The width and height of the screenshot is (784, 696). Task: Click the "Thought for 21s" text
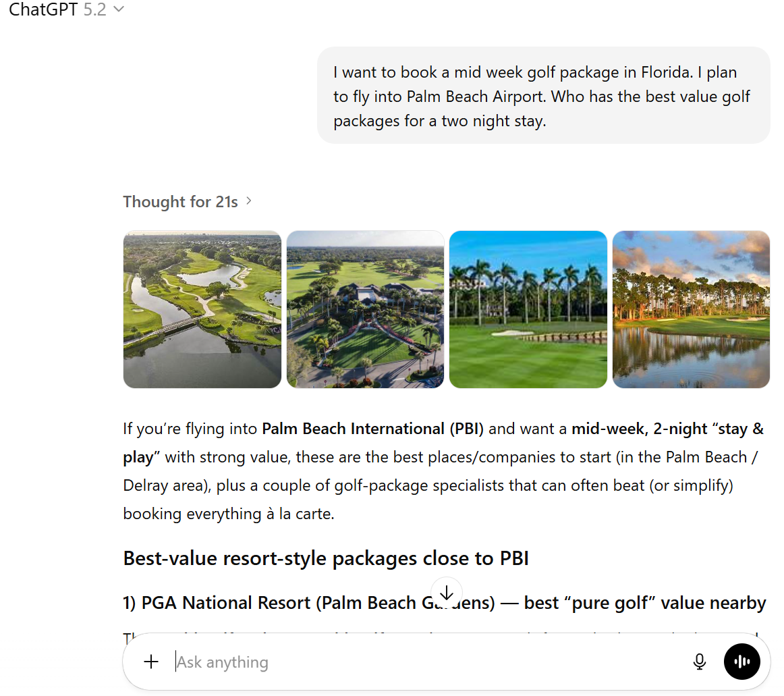[x=180, y=200]
